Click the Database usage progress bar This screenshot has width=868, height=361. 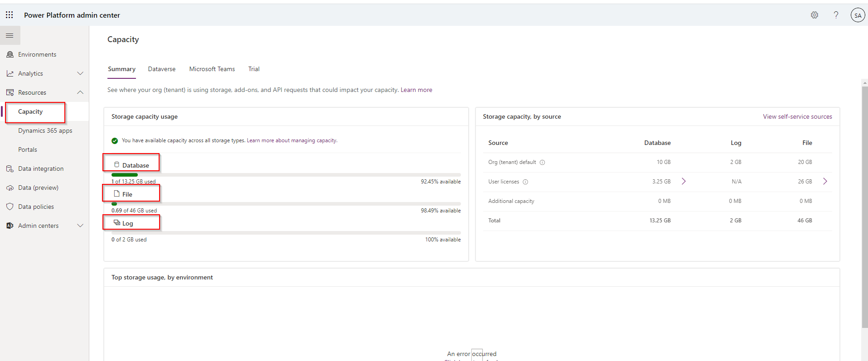(x=286, y=175)
